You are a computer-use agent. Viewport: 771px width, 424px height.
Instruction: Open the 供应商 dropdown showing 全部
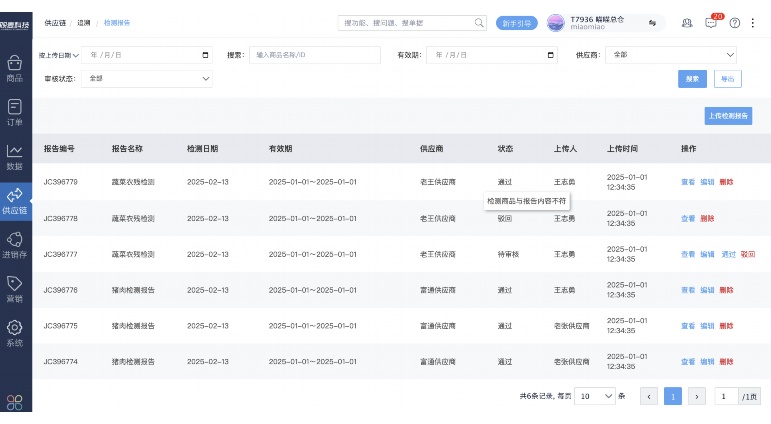(671, 55)
